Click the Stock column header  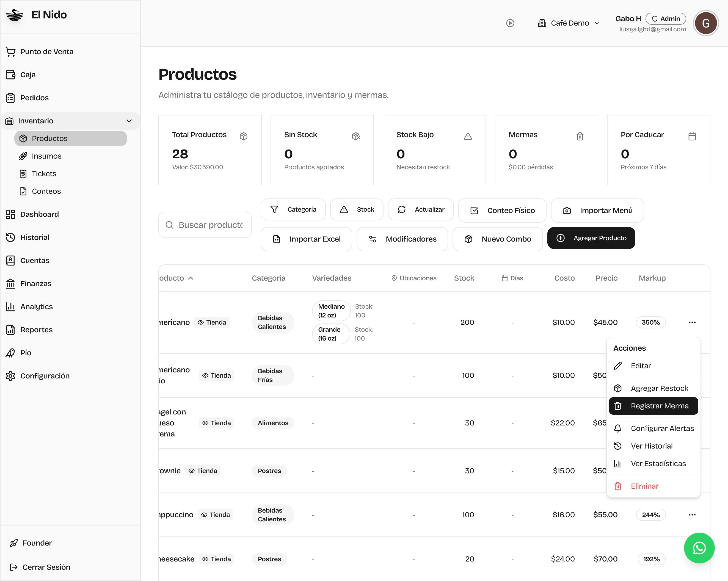464,278
